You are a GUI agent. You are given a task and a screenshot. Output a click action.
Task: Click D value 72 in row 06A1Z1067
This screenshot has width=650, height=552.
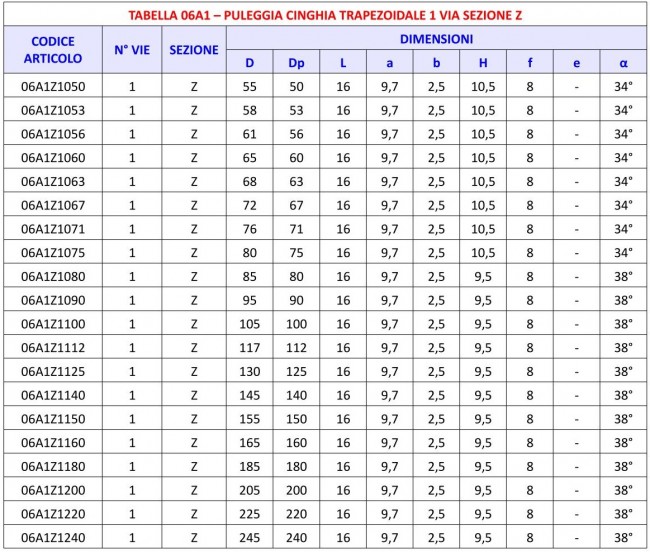250,205
